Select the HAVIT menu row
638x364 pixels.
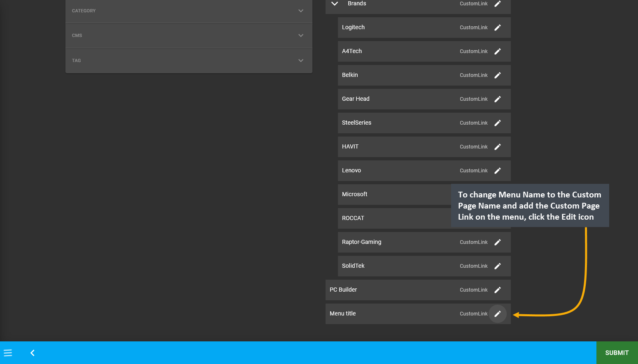pyautogui.click(x=424, y=147)
